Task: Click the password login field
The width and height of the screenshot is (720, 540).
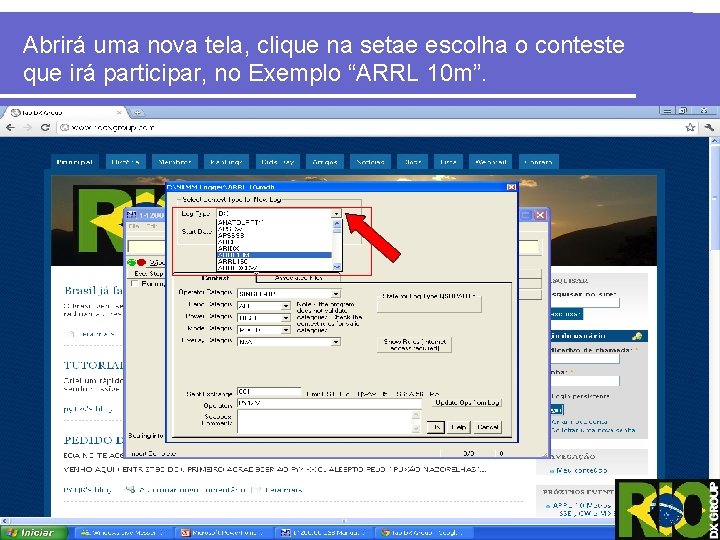Action: tap(585, 381)
